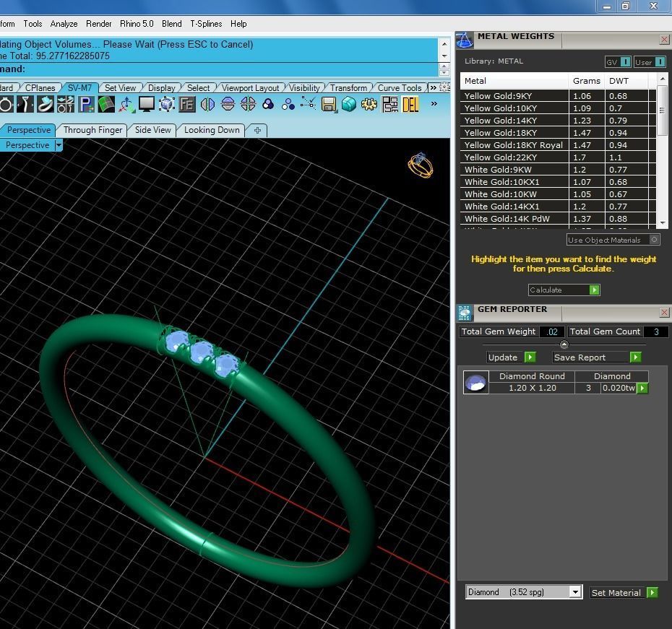The height and width of the screenshot is (629, 672).
Task: Click the command history down arrow
Action: coord(444,56)
